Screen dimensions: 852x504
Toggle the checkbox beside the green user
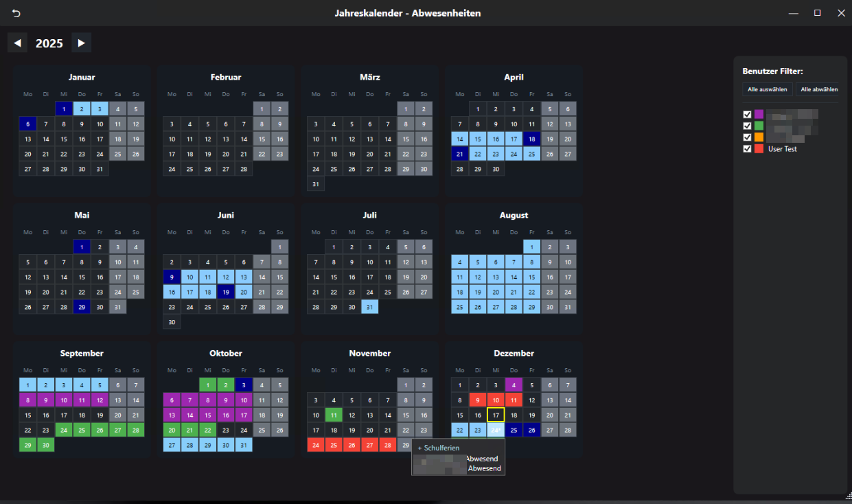pos(747,126)
